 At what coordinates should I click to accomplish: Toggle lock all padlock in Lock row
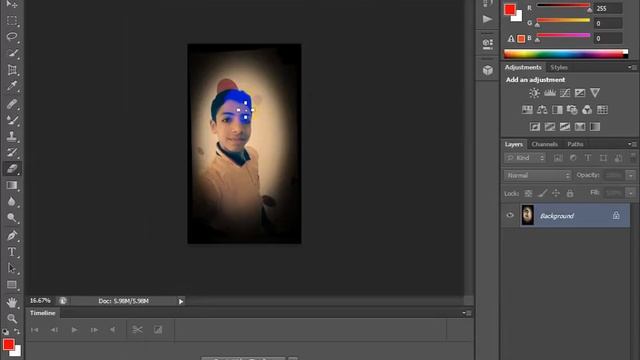click(x=570, y=193)
